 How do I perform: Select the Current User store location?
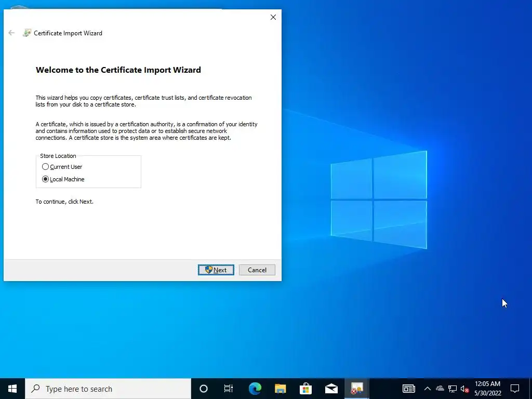click(x=62, y=167)
